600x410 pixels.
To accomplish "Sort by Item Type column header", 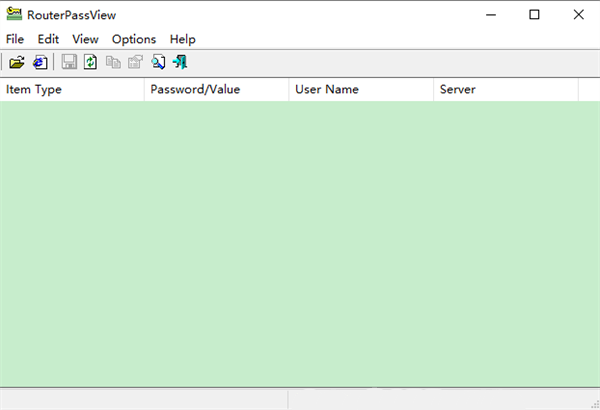I will click(x=72, y=90).
